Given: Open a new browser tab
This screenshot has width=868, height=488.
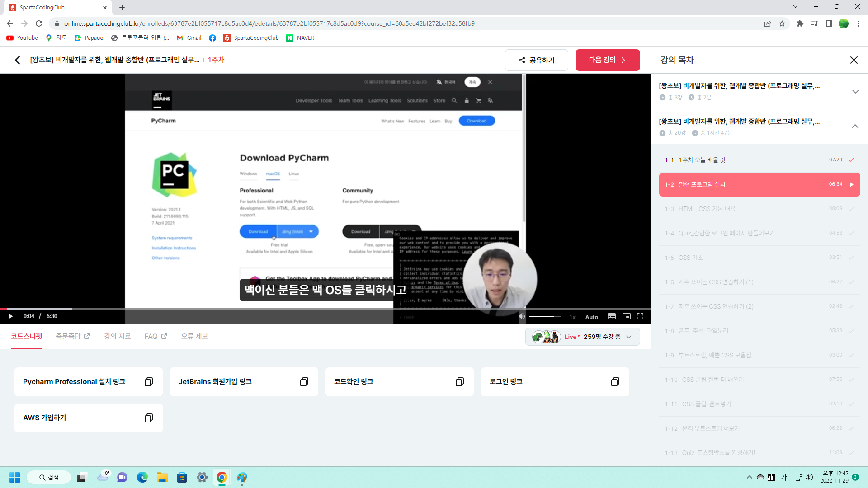Looking at the screenshot, I should click(x=122, y=7).
